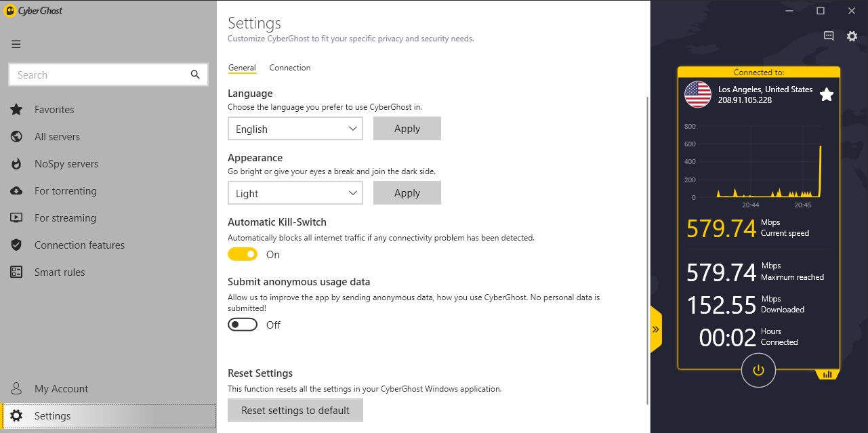Screen dimensions: 868x433
Task: Open For torrenting via the cloud icon
Action: point(17,191)
